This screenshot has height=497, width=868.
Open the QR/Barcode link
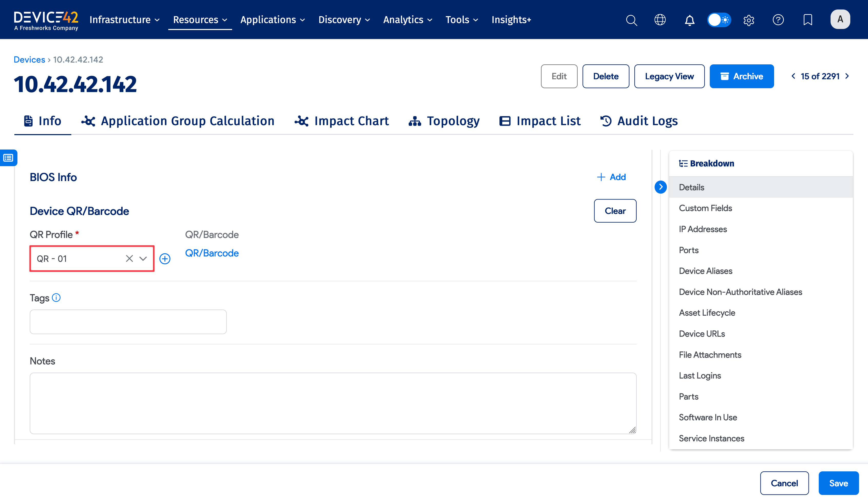(x=212, y=253)
